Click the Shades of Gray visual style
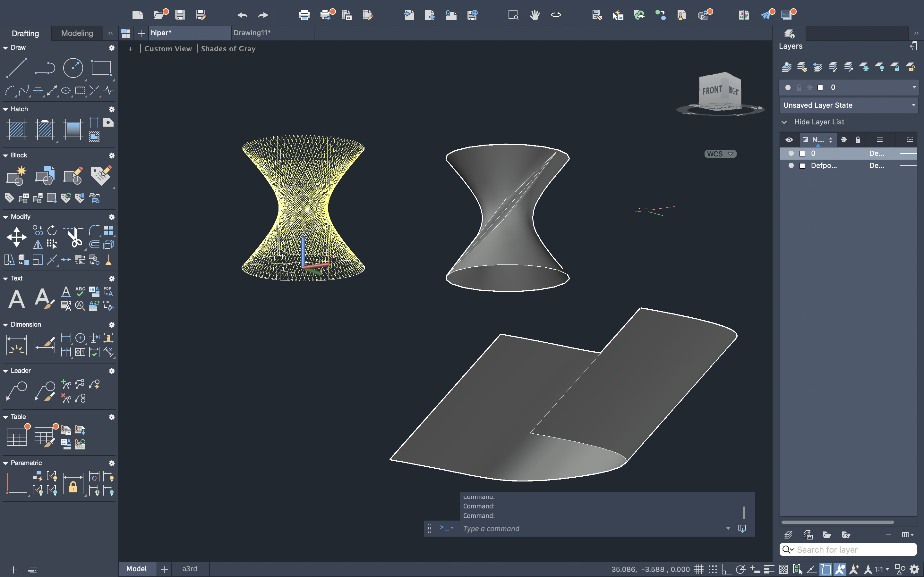924x577 pixels. point(228,49)
